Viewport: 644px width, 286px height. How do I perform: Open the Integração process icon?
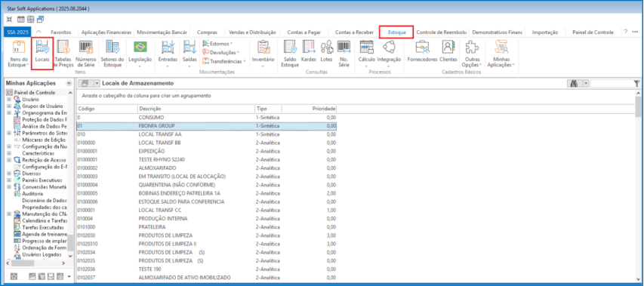coord(389,54)
